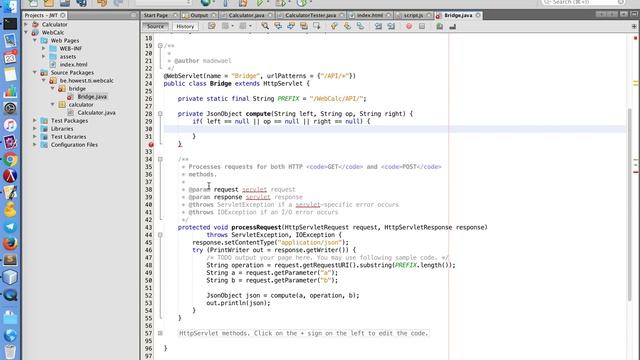
Task: Open Numbers from the Dock
Action: (10, 91)
